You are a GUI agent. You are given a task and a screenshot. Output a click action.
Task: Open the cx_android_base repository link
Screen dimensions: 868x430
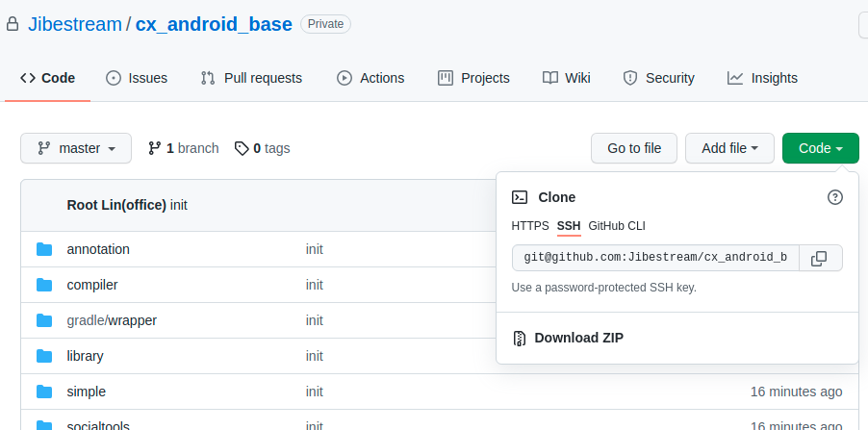(x=214, y=24)
